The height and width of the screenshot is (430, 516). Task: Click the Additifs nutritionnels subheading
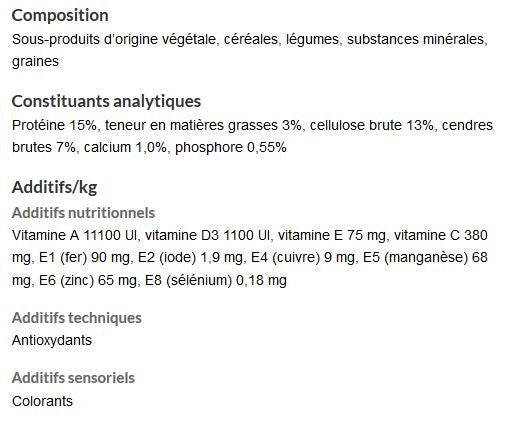point(83,213)
